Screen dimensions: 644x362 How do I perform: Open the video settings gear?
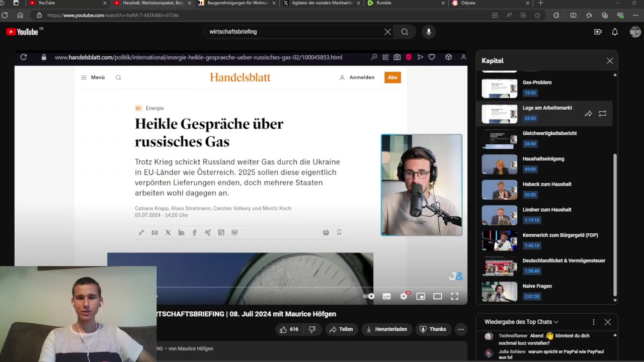[x=404, y=296]
